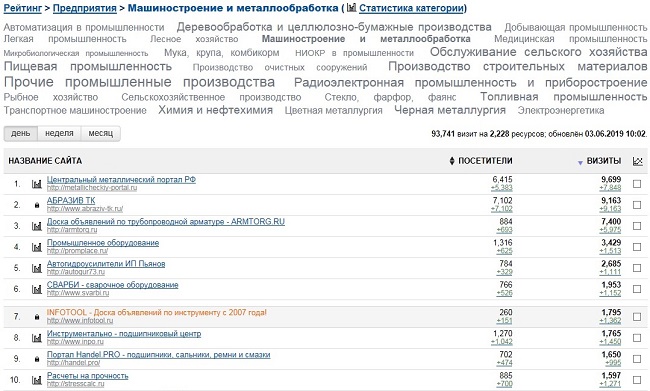Select the день period tab
The width and height of the screenshot is (650, 391).
pos(21,134)
